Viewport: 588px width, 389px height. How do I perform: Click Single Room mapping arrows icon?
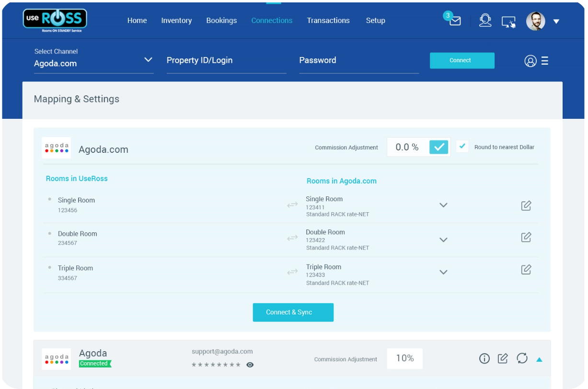coord(292,205)
